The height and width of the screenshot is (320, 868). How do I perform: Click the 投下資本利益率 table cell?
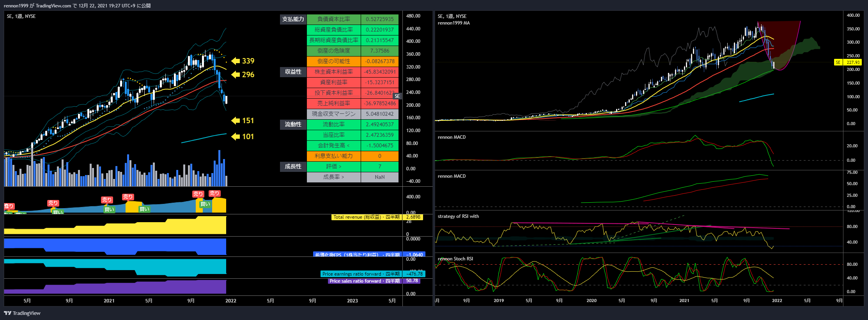click(x=334, y=93)
